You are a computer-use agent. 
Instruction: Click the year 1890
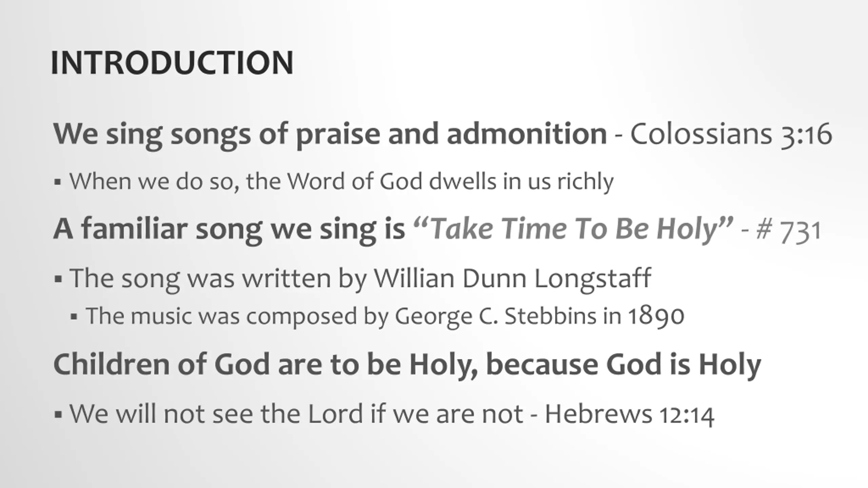(656, 317)
